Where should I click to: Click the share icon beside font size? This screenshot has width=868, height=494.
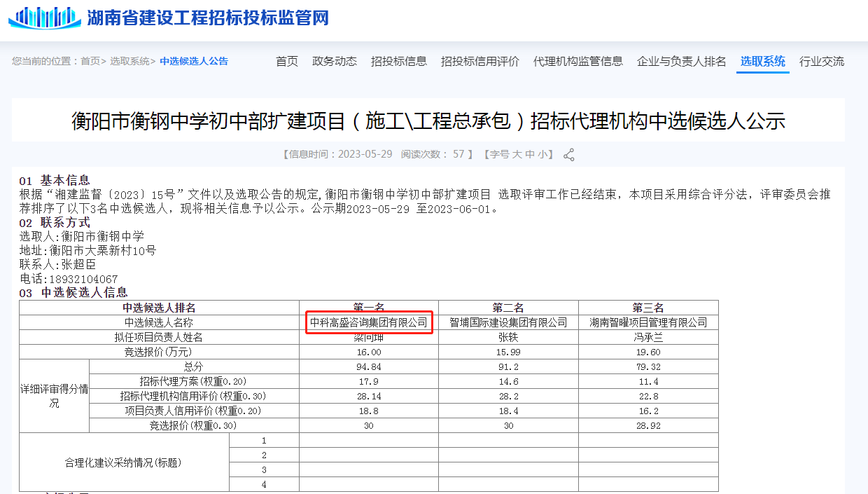point(569,155)
